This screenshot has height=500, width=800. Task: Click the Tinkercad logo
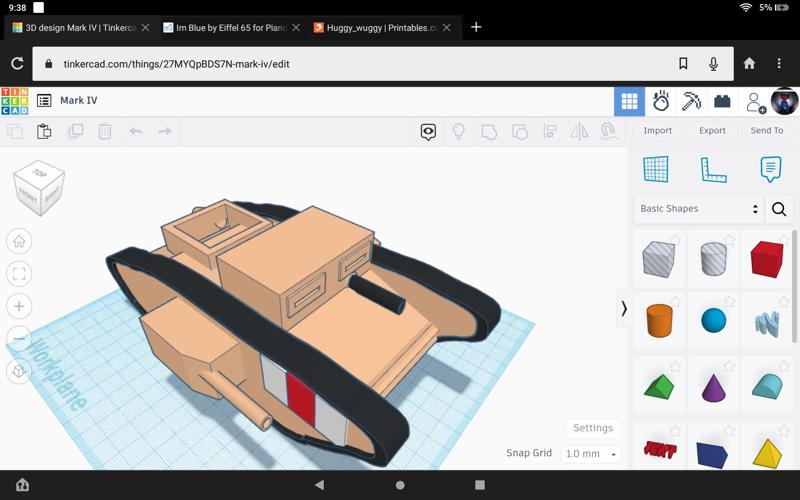click(x=15, y=100)
